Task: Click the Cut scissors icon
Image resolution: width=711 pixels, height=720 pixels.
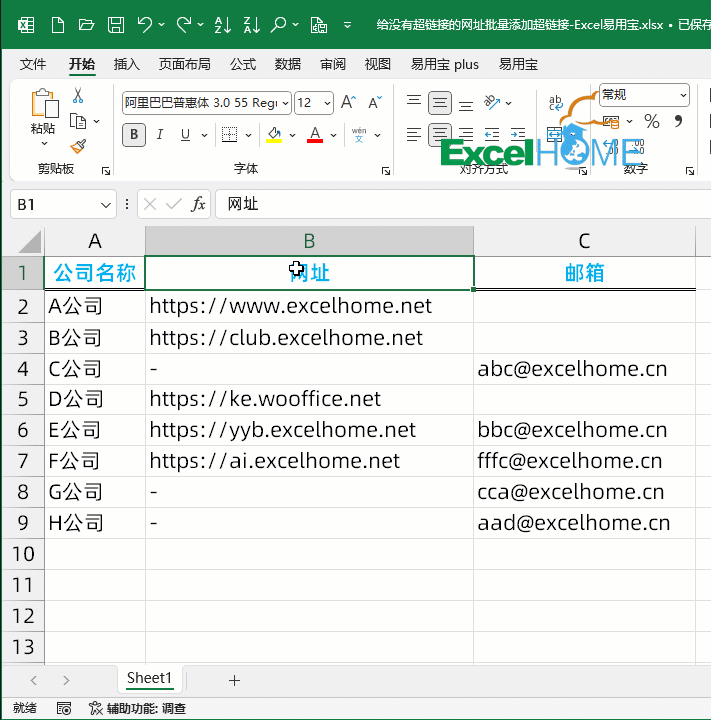Action: 78,96
